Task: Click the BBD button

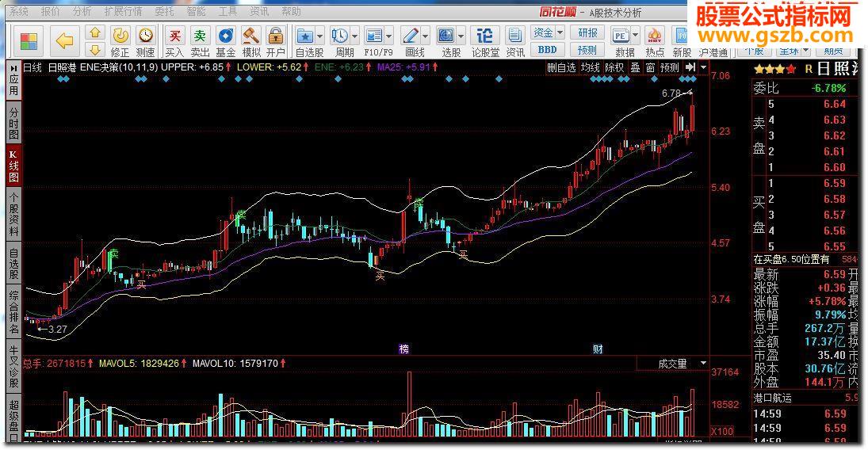Action: pyautogui.click(x=548, y=50)
